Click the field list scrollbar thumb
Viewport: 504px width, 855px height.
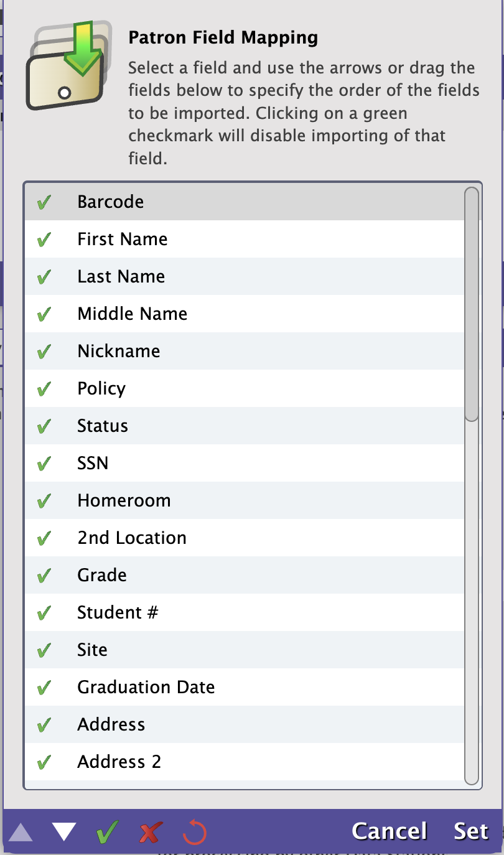[x=472, y=304]
